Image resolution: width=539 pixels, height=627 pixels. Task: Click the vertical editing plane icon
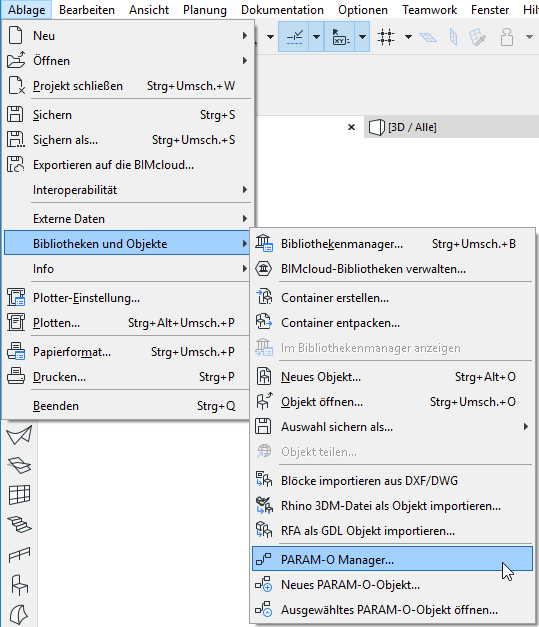(453, 37)
